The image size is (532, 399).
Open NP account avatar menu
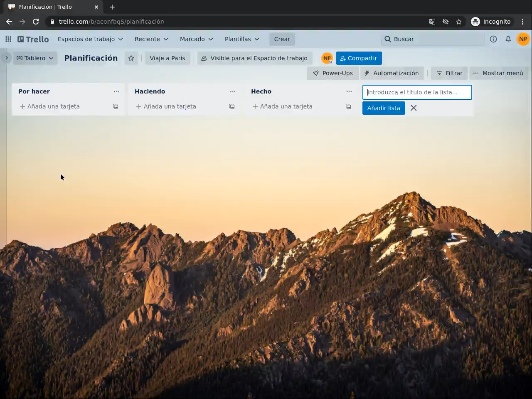click(523, 39)
